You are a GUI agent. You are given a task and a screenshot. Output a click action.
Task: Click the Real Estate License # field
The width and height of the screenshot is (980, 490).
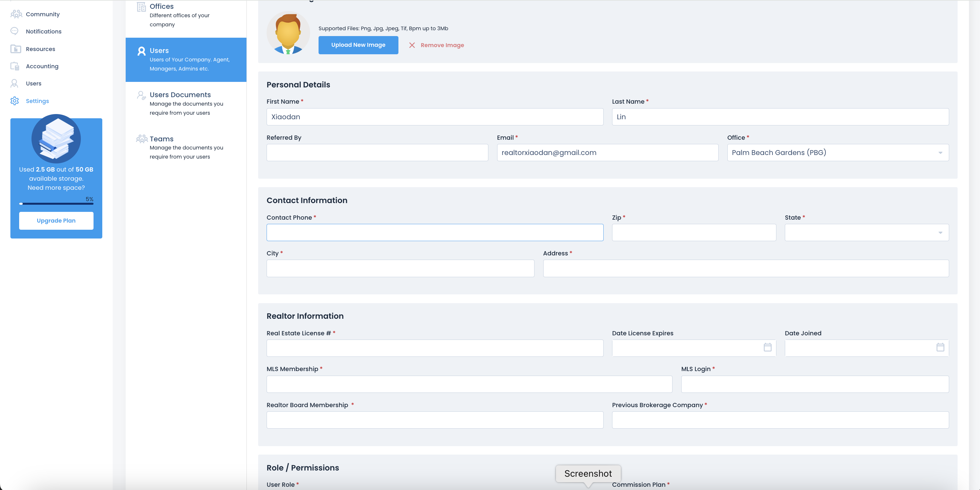click(x=435, y=348)
